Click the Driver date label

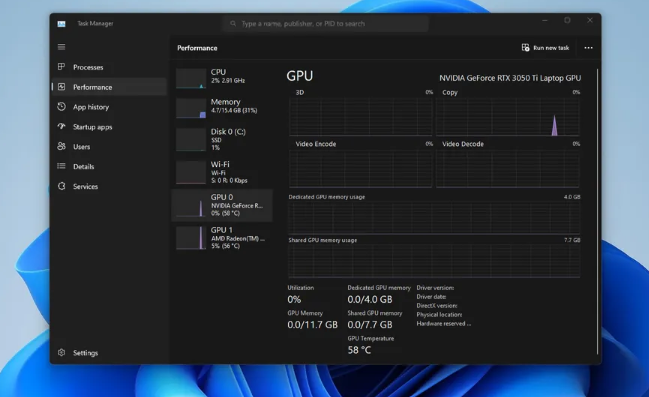(x=431, y=297)
